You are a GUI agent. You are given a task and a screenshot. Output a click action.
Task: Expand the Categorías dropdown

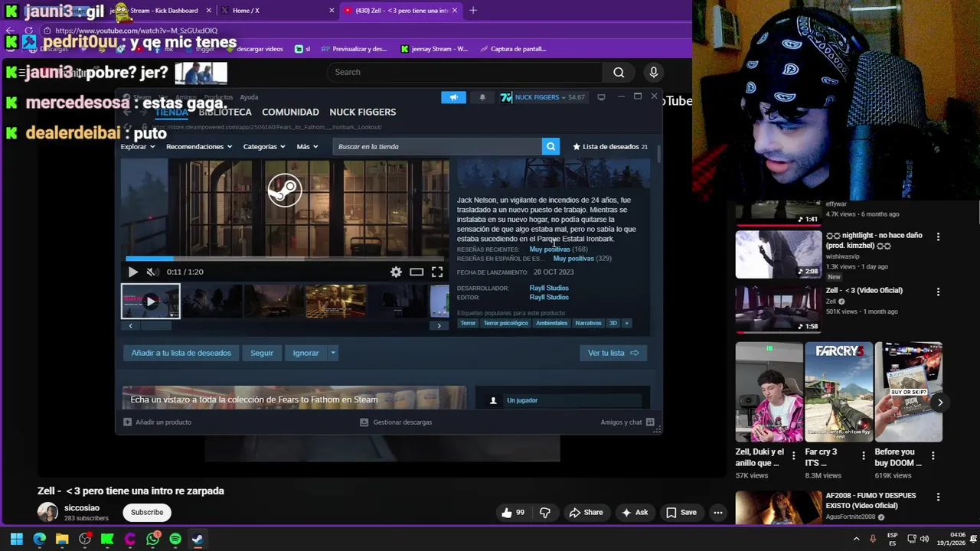tap(264, 146)
